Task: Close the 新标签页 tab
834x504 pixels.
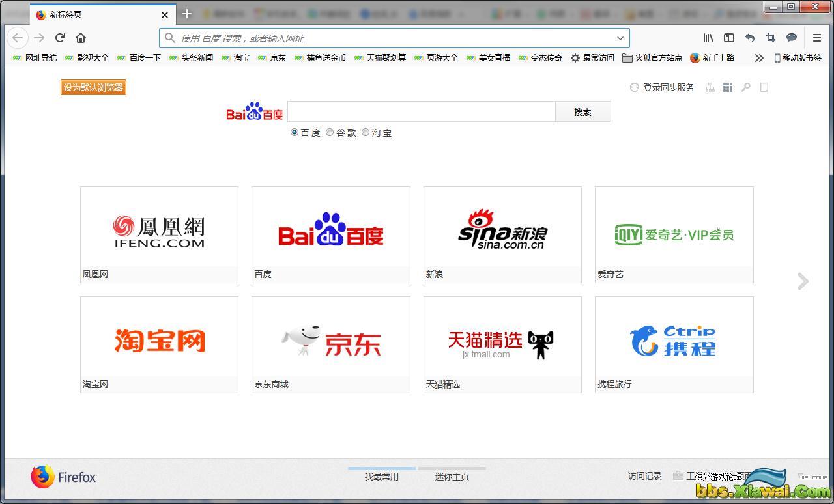Action: tap(165, 14)
